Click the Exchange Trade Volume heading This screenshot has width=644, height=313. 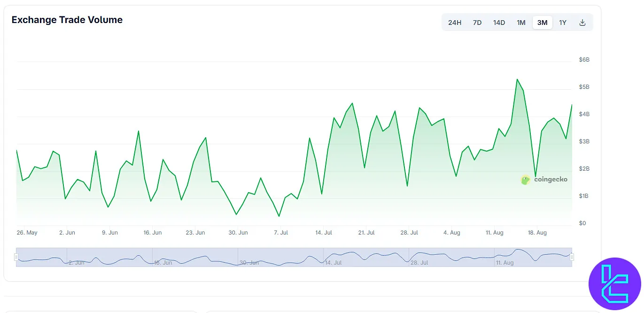click(67, 20)
